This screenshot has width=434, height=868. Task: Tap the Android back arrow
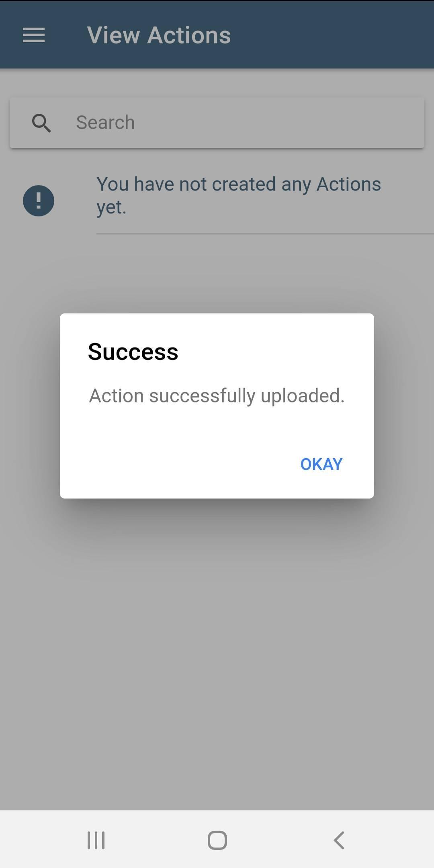pos(339,840)
